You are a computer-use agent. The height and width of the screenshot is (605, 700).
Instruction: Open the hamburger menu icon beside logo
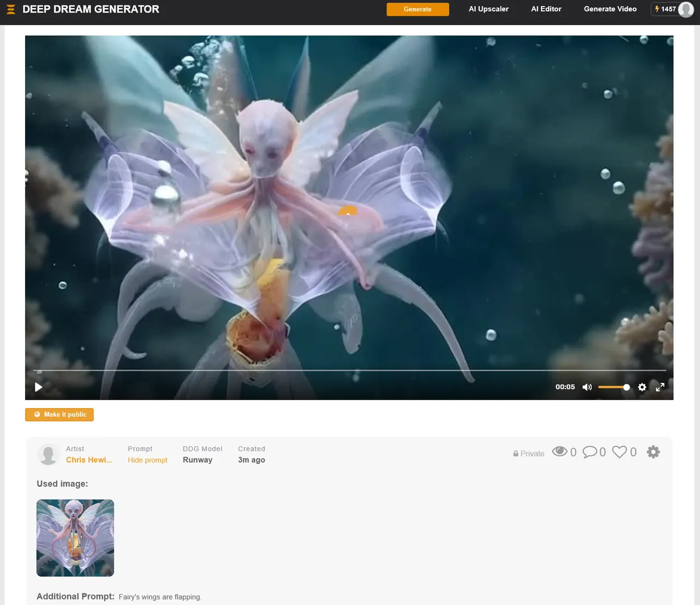click(x=10, y=9)
